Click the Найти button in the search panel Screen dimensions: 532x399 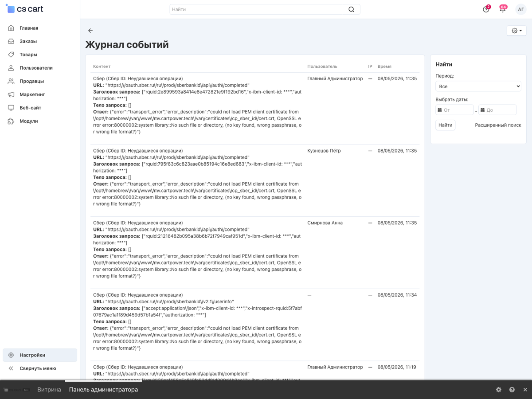(445, 125)
